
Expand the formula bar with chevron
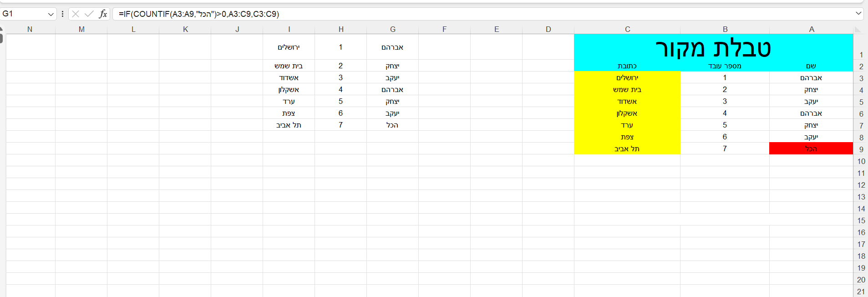coord(858,14)
